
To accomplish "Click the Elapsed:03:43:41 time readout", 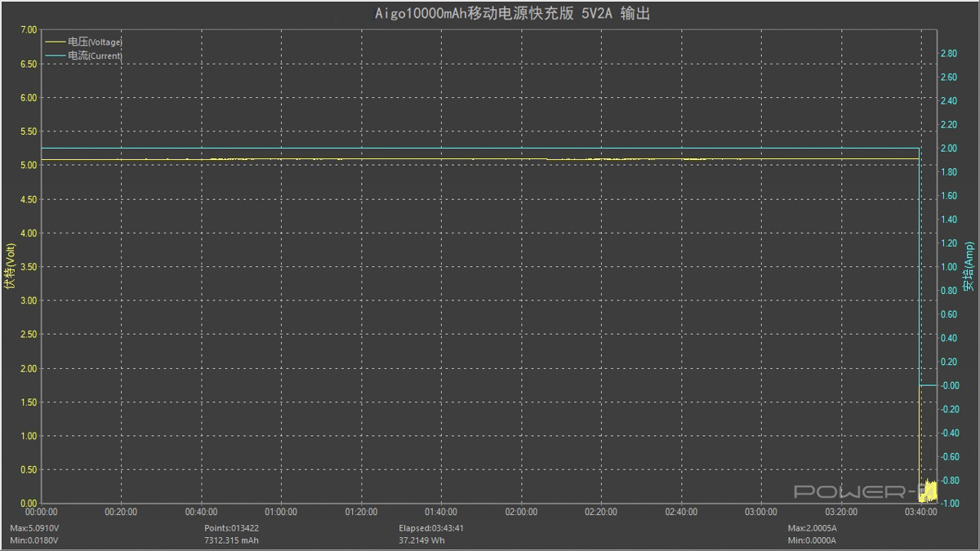I will 432,528.
